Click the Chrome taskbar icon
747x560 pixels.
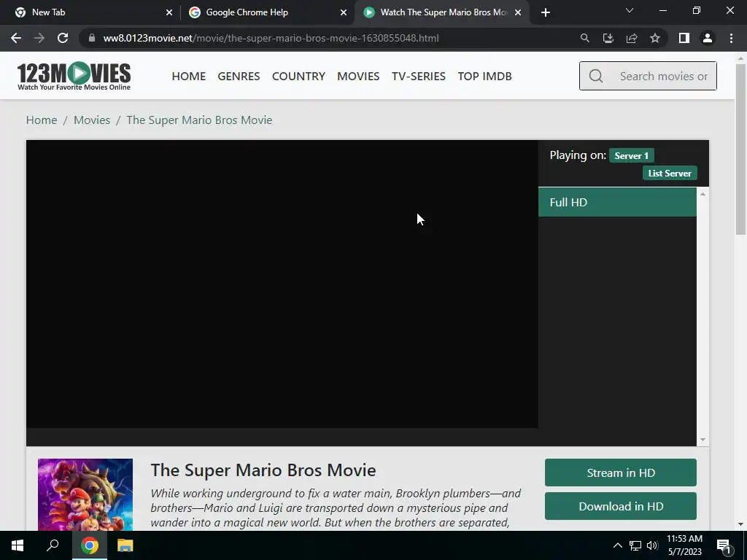coord(90,545)
